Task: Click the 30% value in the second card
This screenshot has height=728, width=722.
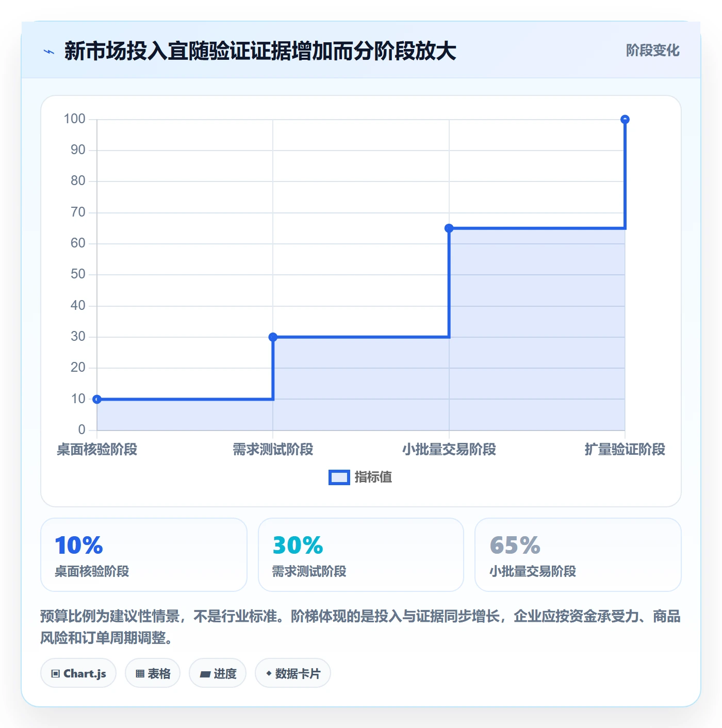Action: [298, 545]
